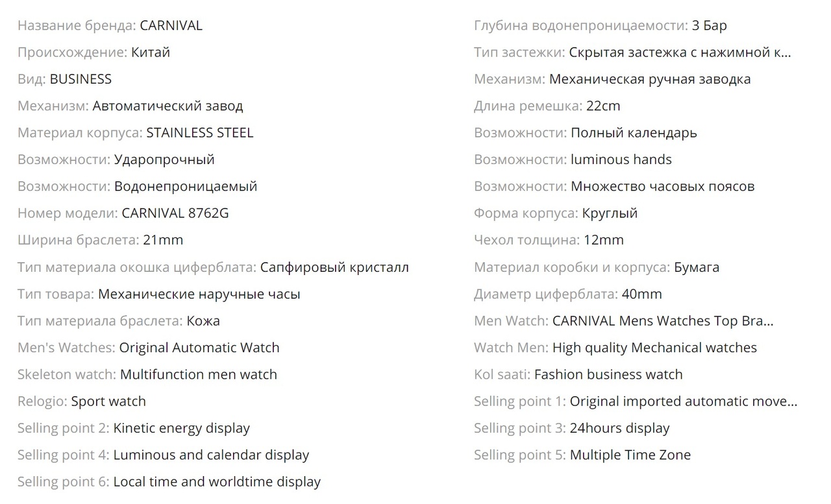
Task: Select the model number CARNIVAL 8762G
Action: point(175,213)
